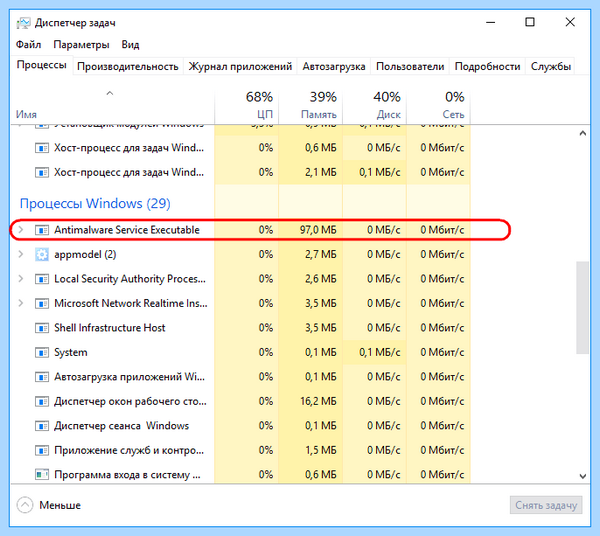The width and height of the screenshot is (600, 536).
Task: Select Диспетчер сеанса Windows name
Action: (x=121, y=426)
